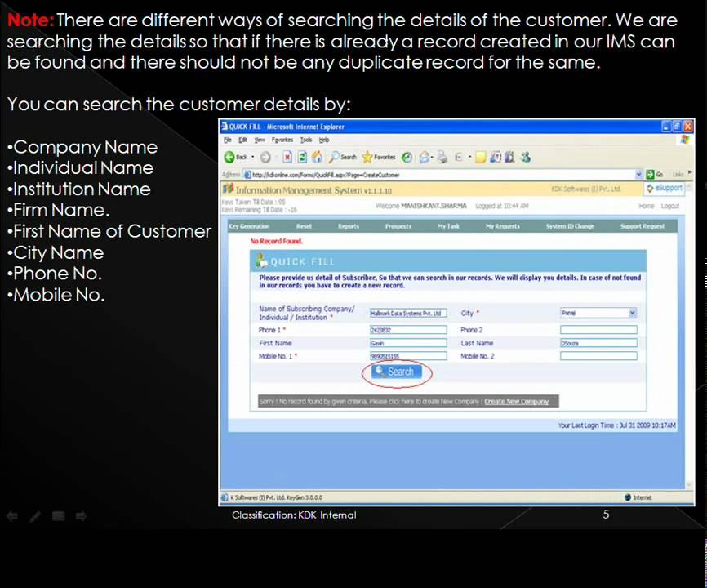Click the IE Back button
The image size is (707, 588).
click(235, 157)
